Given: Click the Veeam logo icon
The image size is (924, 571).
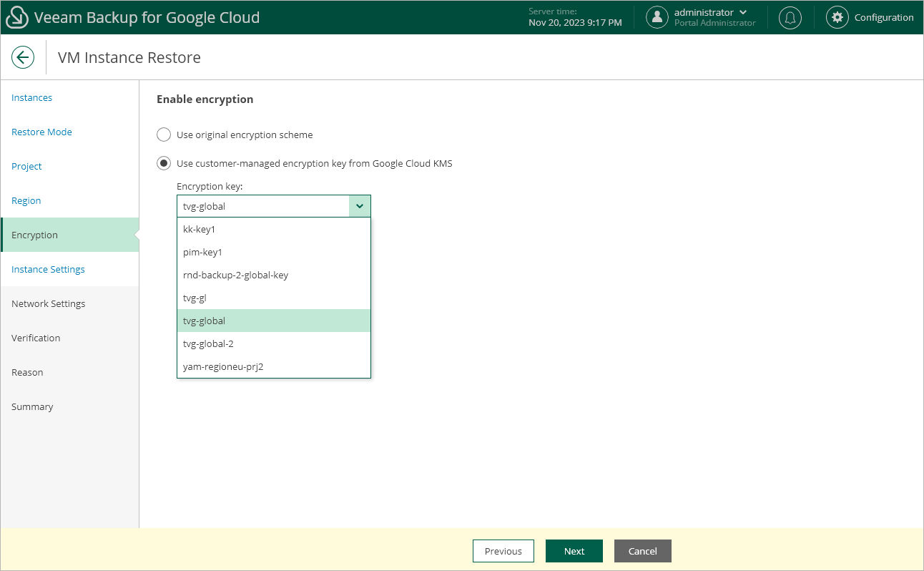Looking at the screenshot, I should (x=17, y=17).
